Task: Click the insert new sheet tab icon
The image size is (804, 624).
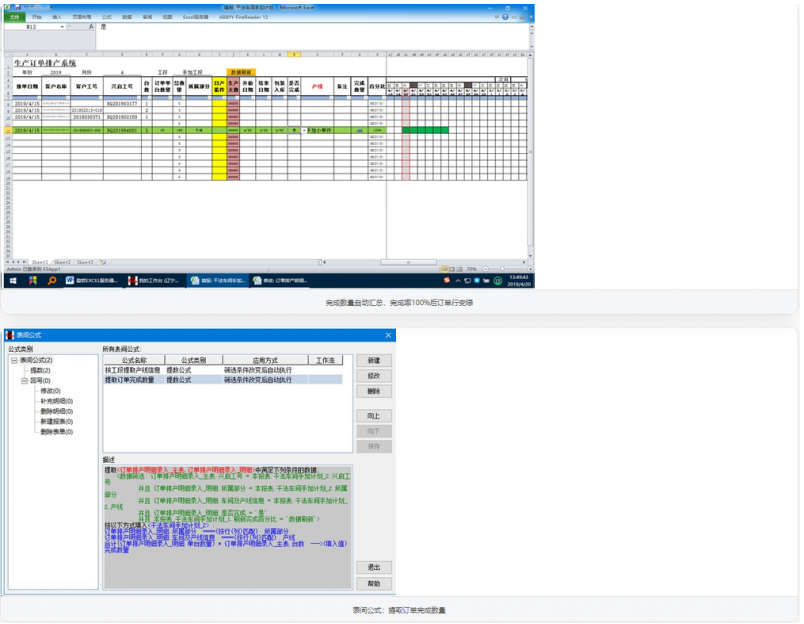Action: (x=103, y=262)
